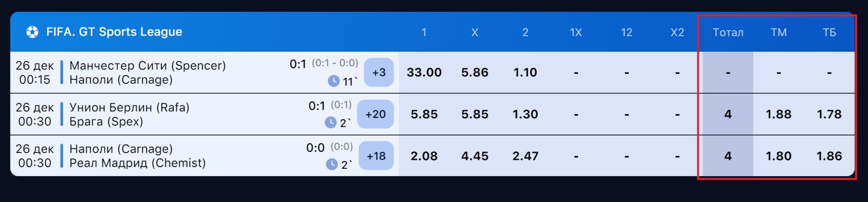Expand +3 more markets for Манчестер Сити match
The image size is (868, 202).
tap(379, 72)
